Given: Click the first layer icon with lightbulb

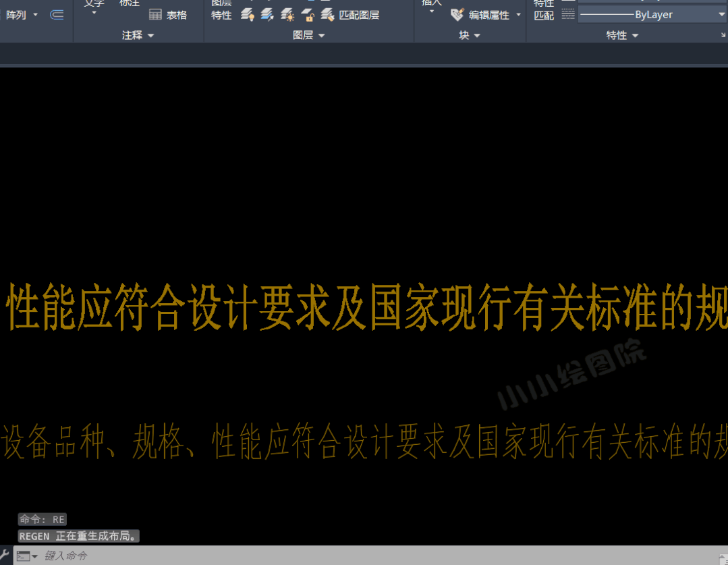Looking at the screenshot, I should (x=248, y=15).
